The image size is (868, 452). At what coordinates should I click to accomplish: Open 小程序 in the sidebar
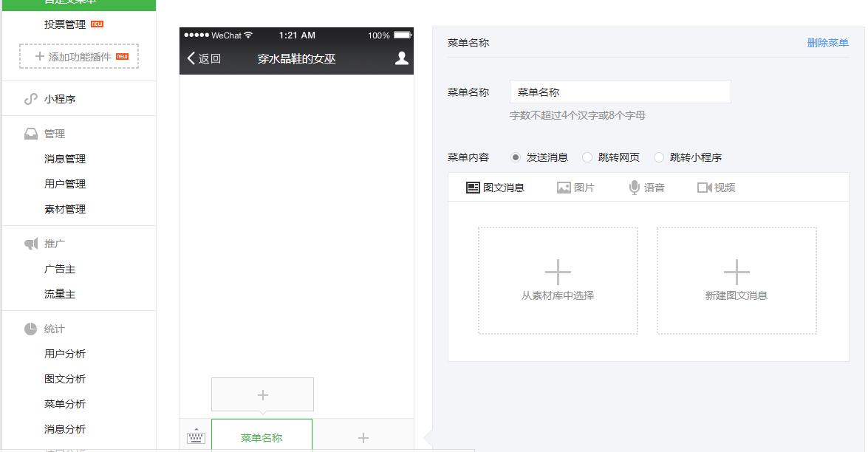click(x=60, y=99)
